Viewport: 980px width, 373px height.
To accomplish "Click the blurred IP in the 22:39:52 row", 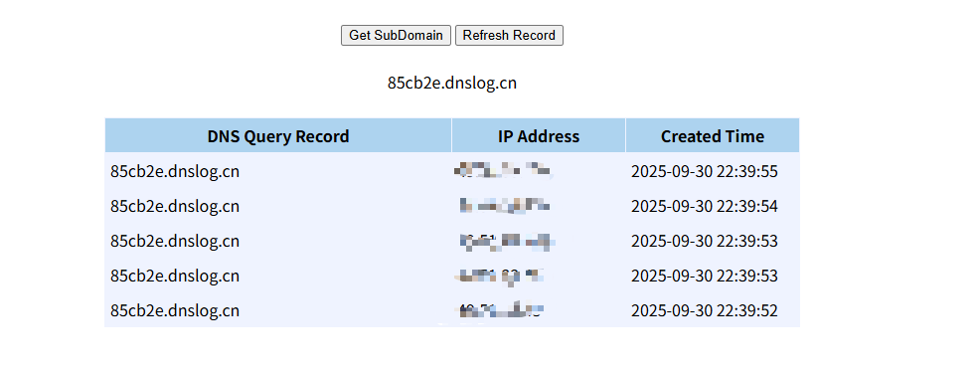I will click(501, 309).
